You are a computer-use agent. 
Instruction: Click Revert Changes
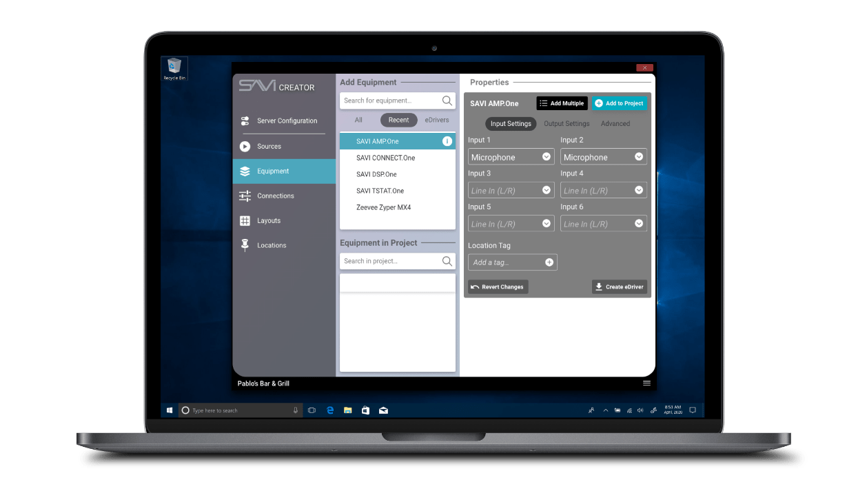pyautogui.click(x=498, y=287)
